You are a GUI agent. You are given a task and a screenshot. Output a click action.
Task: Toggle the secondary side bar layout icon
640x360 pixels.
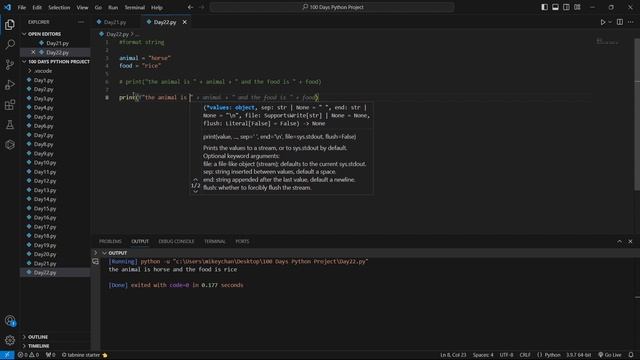(x=566, y=7)
